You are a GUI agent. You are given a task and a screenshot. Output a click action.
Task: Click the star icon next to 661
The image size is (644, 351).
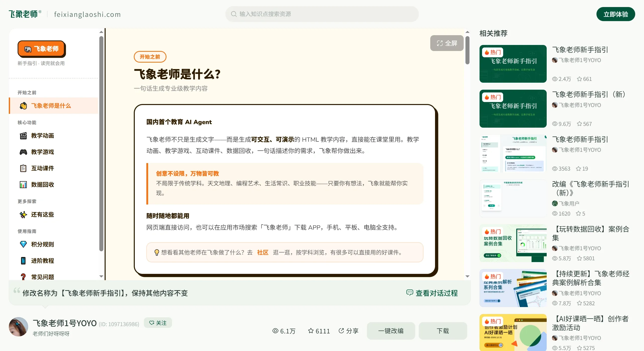[579, 79]
